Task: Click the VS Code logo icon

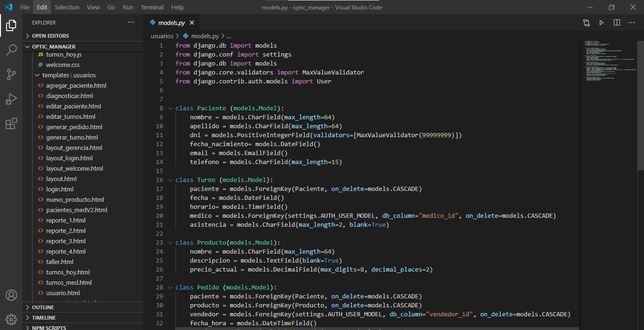Action: pyautogui.click(x=8, y=7)
